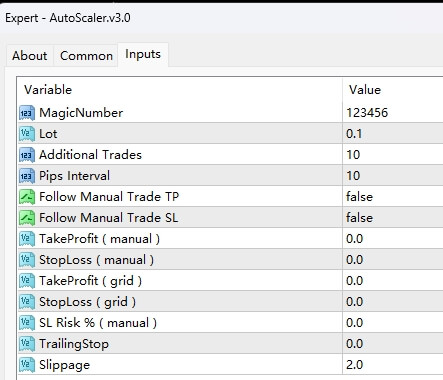
Task: Click the Expert - AutoScaler.v3.0 title bar
Action: (x=221, y=18)
